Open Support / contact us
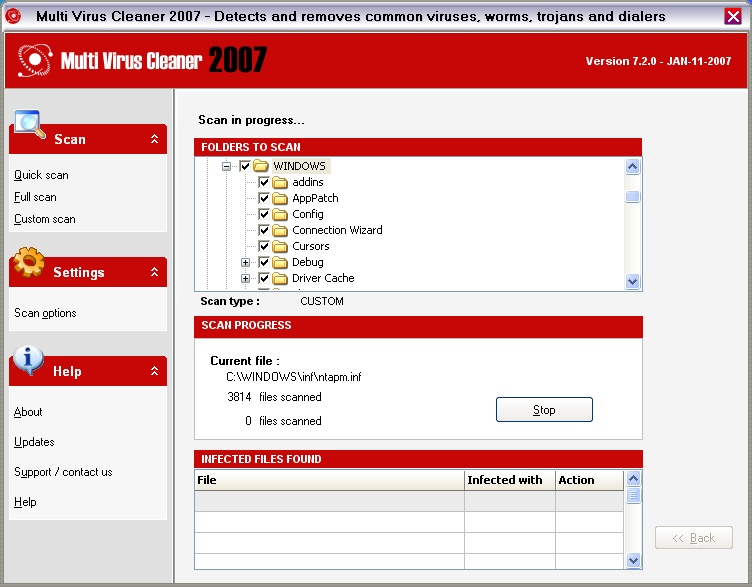This screenshot has width=752, height=587. [63, 472]
